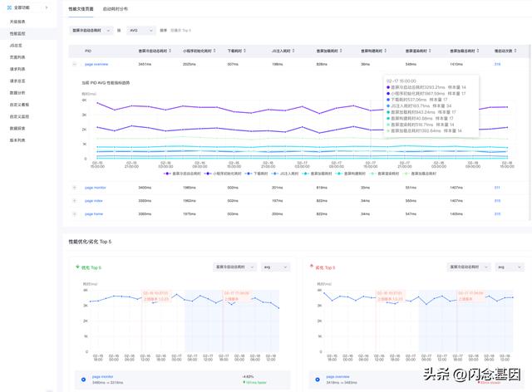
Task: Select the page monitor radio button
Action: (x=83, y=380)
